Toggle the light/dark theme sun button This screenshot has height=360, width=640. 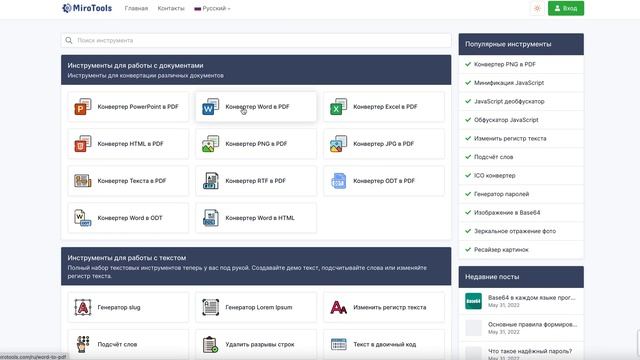(x=537, y=8)
